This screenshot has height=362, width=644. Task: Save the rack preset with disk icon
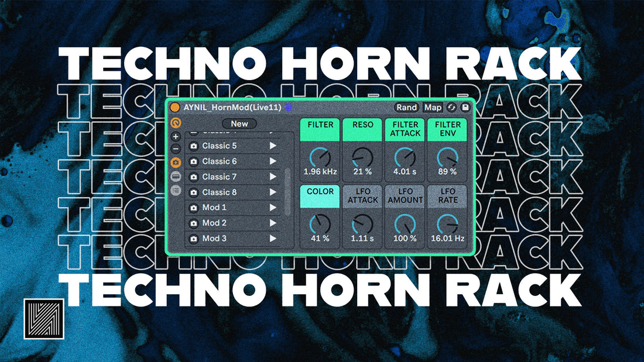pyautogui.click(x=465, y=108)
